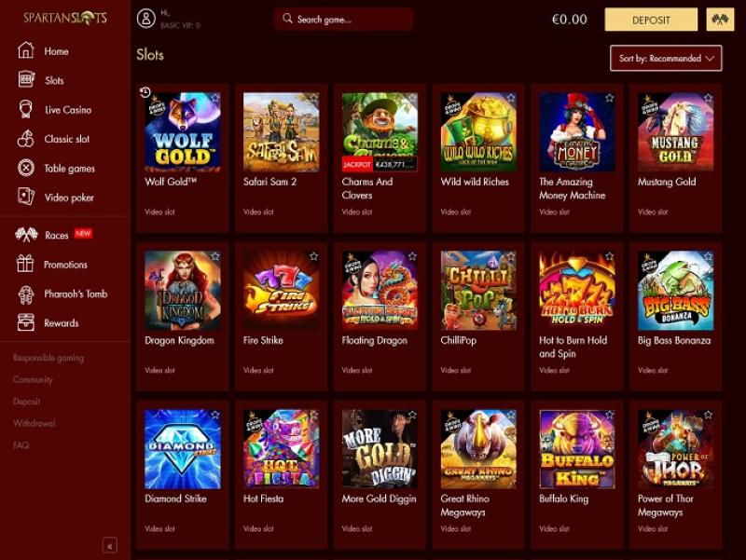Click the Pharaoh's Tomb icon
This screenshot has width=746, height=560.
(x=26, y=294)
